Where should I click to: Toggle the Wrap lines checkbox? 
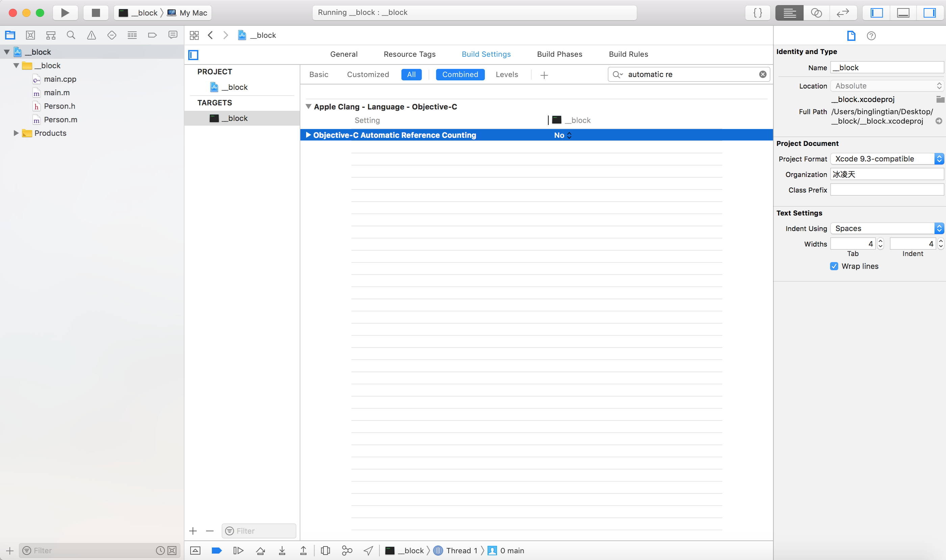tap(834, 266)
